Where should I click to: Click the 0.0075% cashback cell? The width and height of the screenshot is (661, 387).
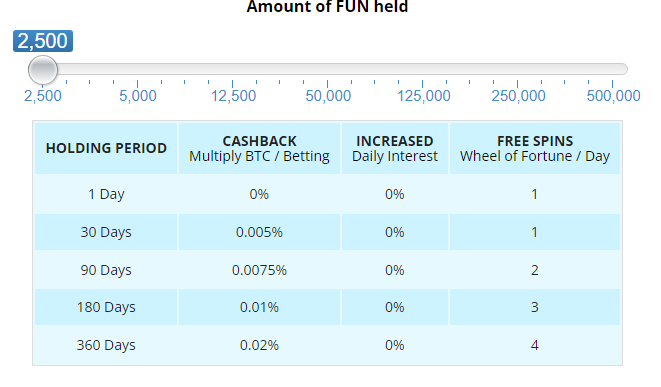pyautogui.click(x=259, y=270)
